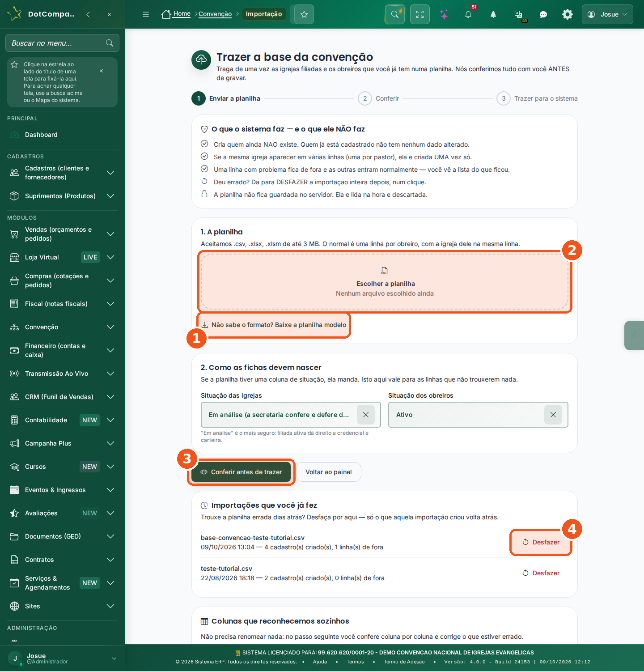Screen dimensions: 644x671
Task: Download the planilha modelo link
Action: pos(274,325)
